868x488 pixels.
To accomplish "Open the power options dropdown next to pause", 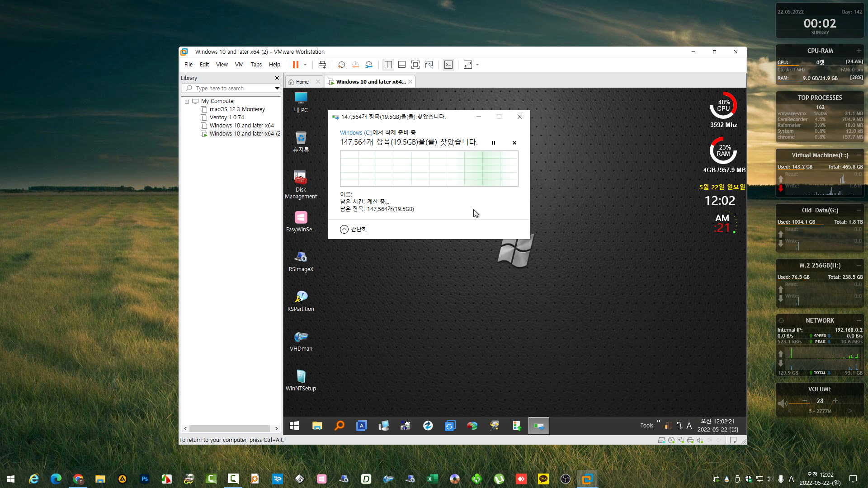I will tap(305, 65).
